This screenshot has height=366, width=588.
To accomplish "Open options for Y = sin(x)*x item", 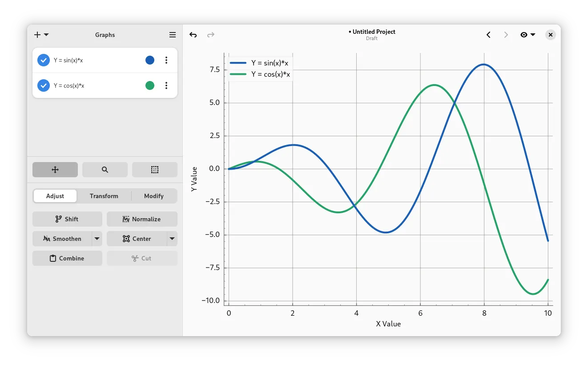I will click(x=166, y=60).
